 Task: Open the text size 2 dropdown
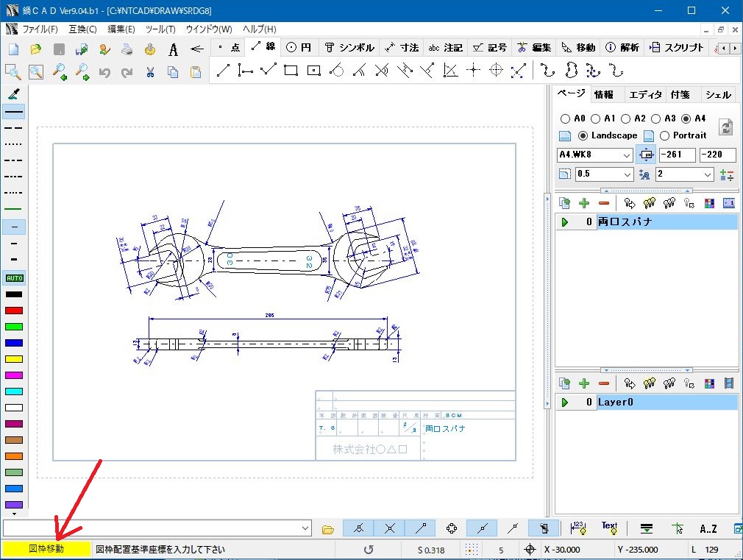pyautogui.click(x=708, y=174)
